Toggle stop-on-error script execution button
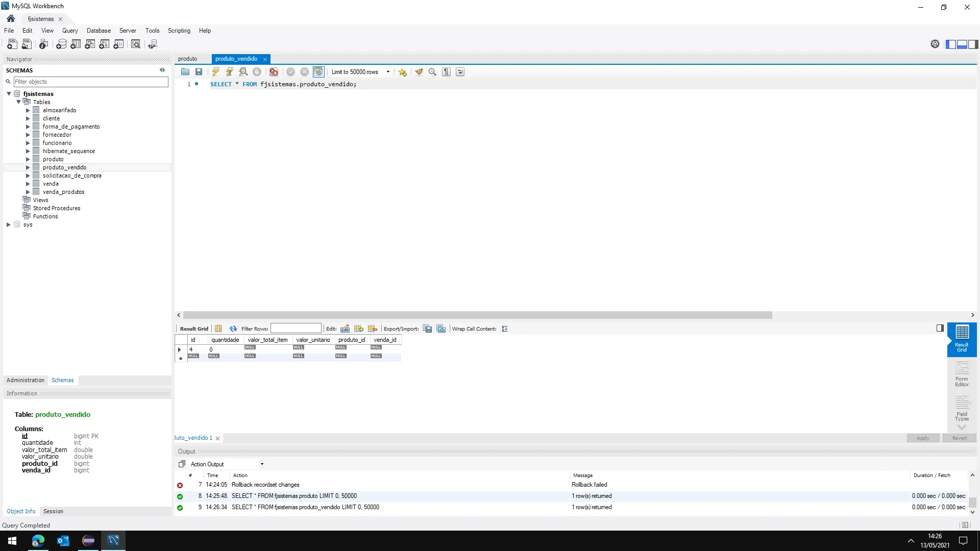980x551 pixels. (274, 72)
